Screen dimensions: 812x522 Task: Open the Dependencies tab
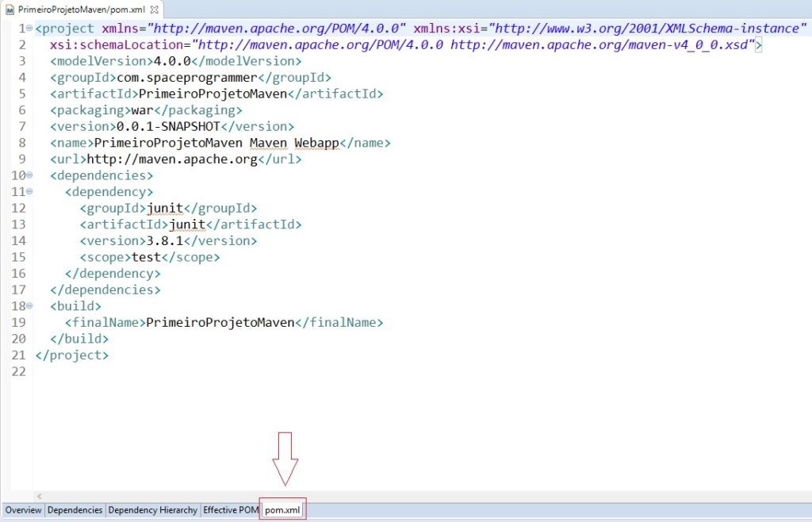click(75, 510)
